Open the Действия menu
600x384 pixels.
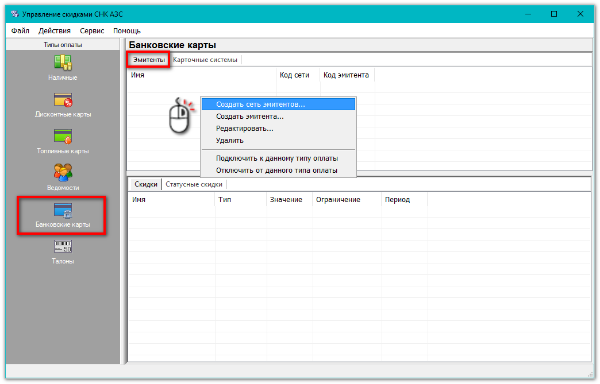tap(54, 31)
